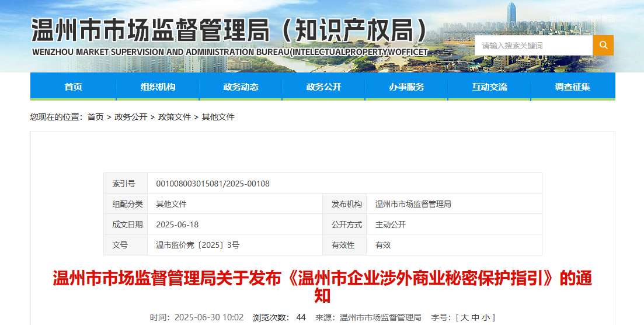Click the 温州食品 link in the header
644x325 pixels.
600,18
